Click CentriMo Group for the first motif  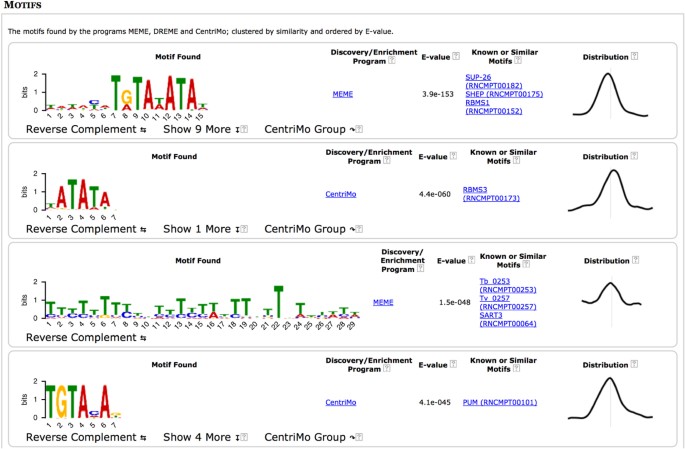coord(309,129)
